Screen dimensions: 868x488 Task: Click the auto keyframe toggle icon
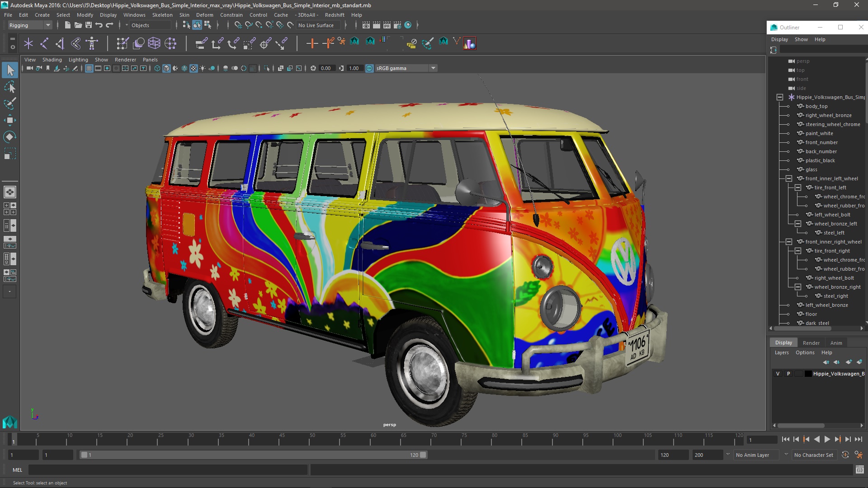click(845, 455)
